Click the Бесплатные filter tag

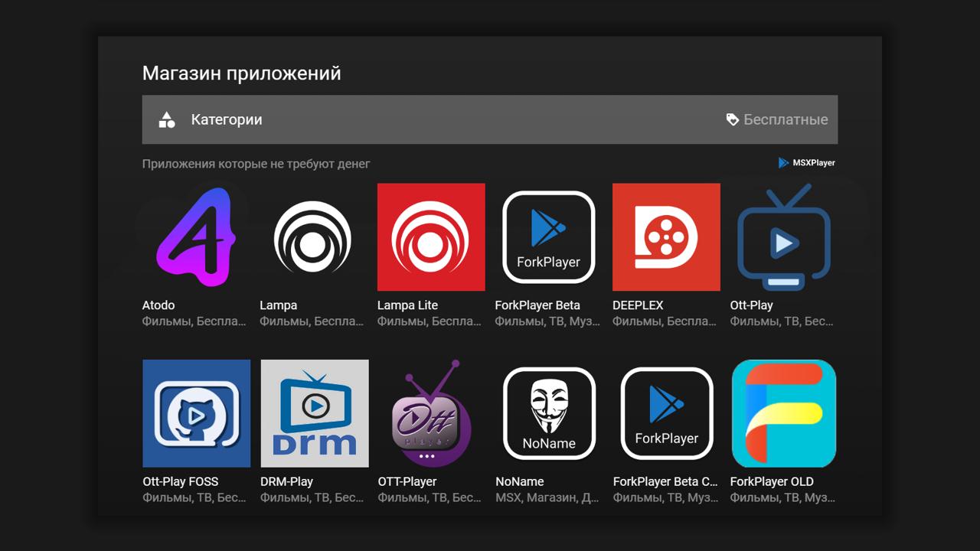(784, 119)
